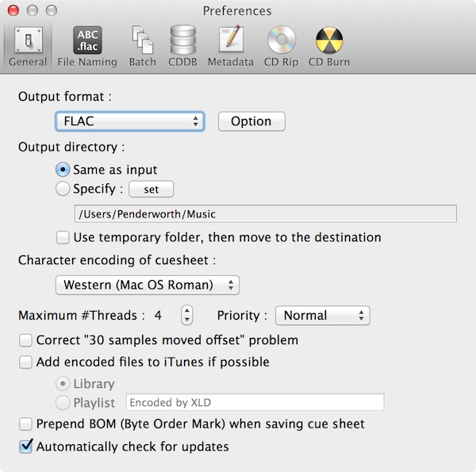This screenshot has height=472, width=476.
Task: Open the CD Burn preferences
Action: (x=329, y=47)
